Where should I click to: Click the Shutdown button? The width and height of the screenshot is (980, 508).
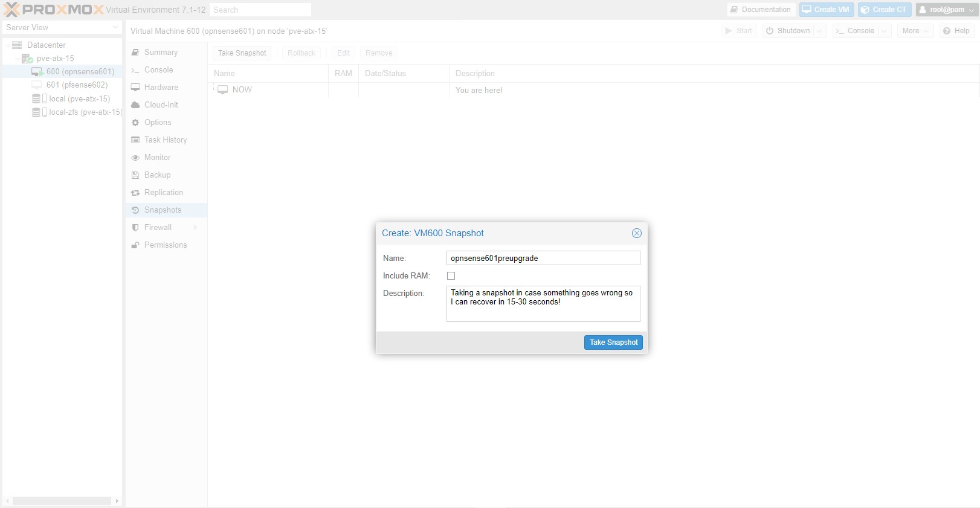coord(788,31)
